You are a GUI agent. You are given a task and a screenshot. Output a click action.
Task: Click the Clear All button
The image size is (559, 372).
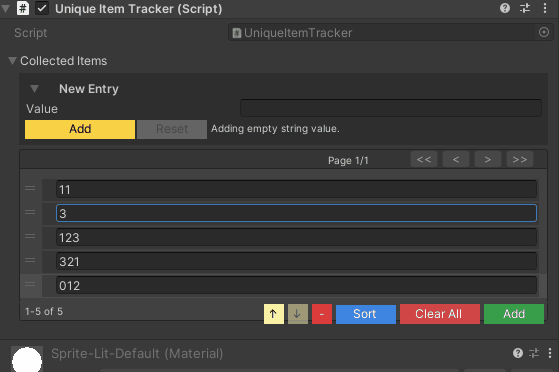click(x=440, y=314)
